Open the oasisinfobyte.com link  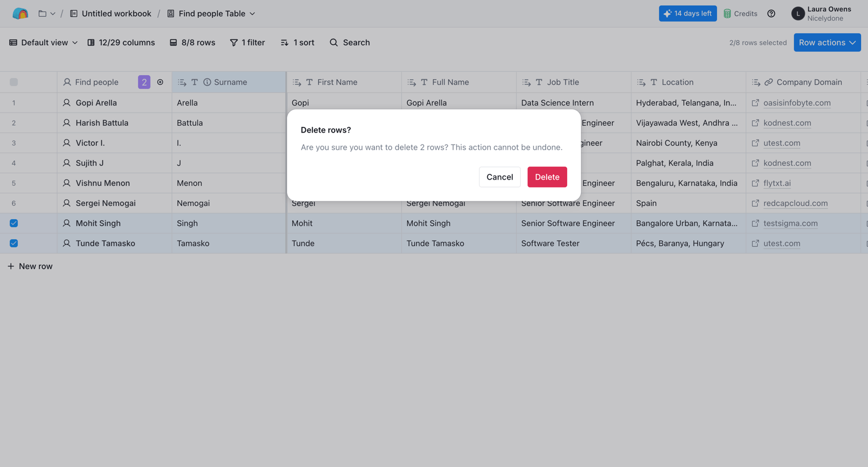797,103
